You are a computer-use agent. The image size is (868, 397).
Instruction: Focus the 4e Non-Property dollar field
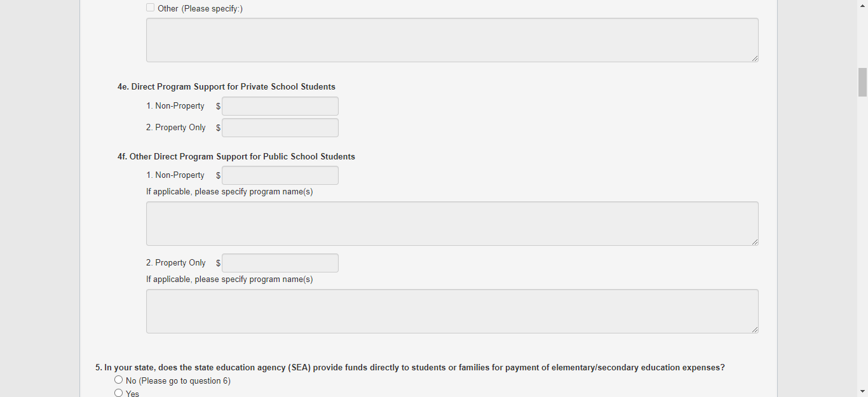[280, 106]
